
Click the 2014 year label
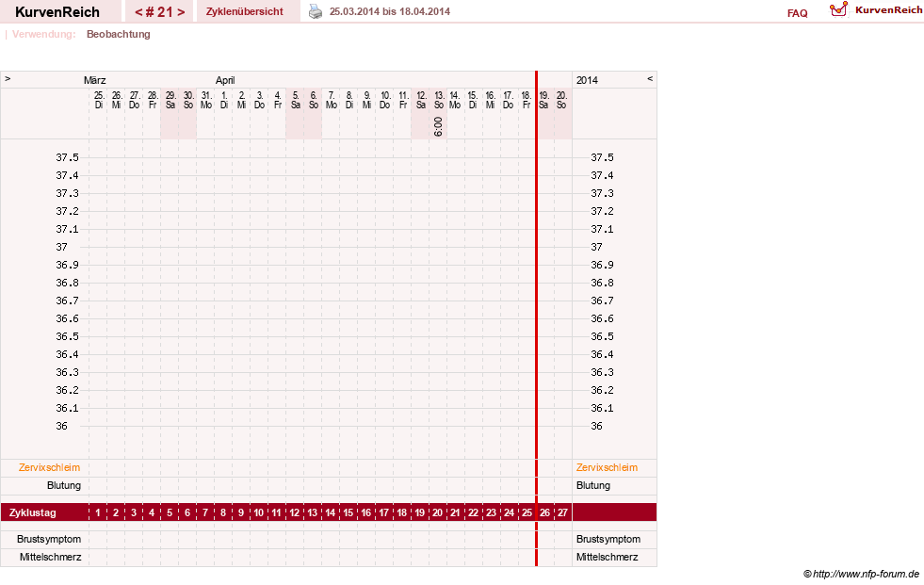(x=587, y=80)
